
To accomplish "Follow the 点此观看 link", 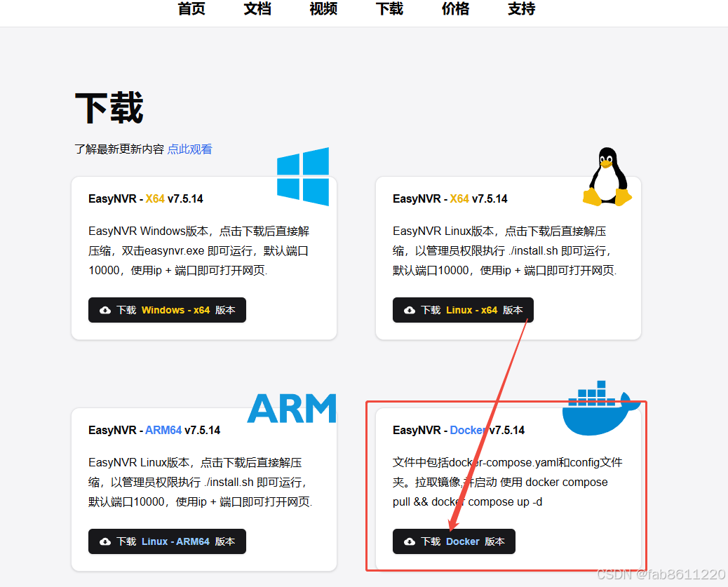I will (x=189, y=149).
